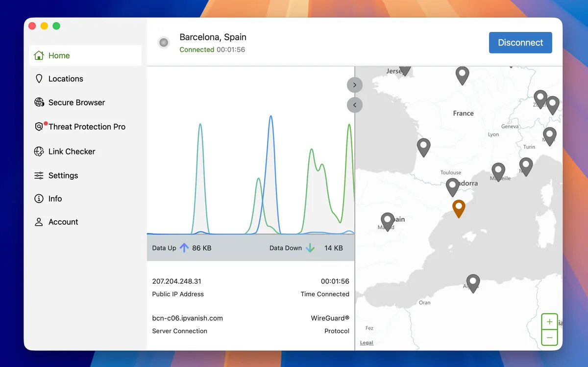Viewport: 588px width, 367px height.
Task: Zoom in map with plus button
Action: pos(550,322)
